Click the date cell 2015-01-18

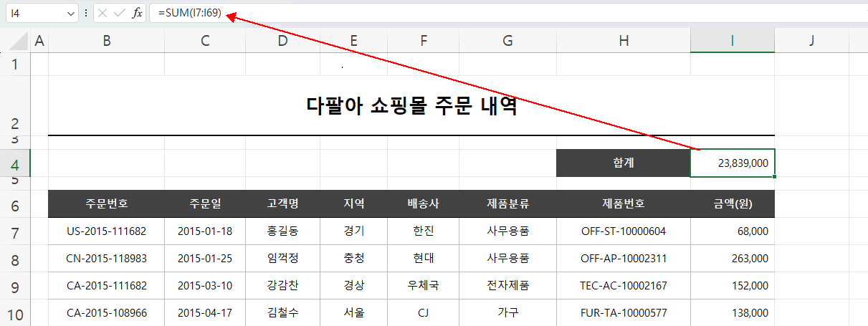pos(205,231)
